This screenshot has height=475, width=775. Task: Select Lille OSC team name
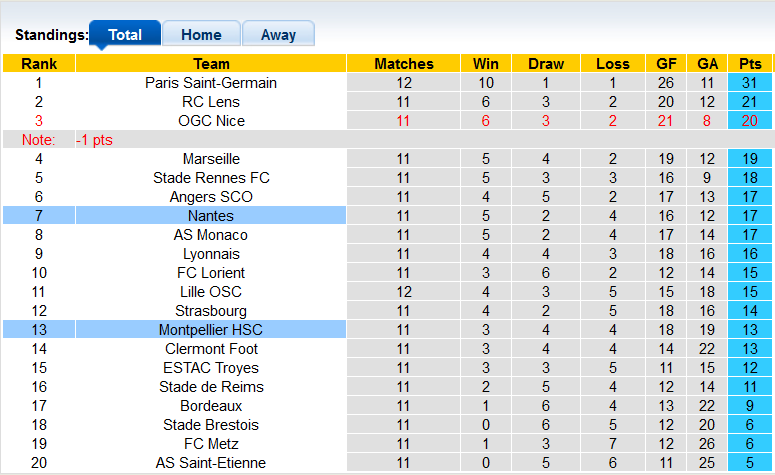[211, 292]
